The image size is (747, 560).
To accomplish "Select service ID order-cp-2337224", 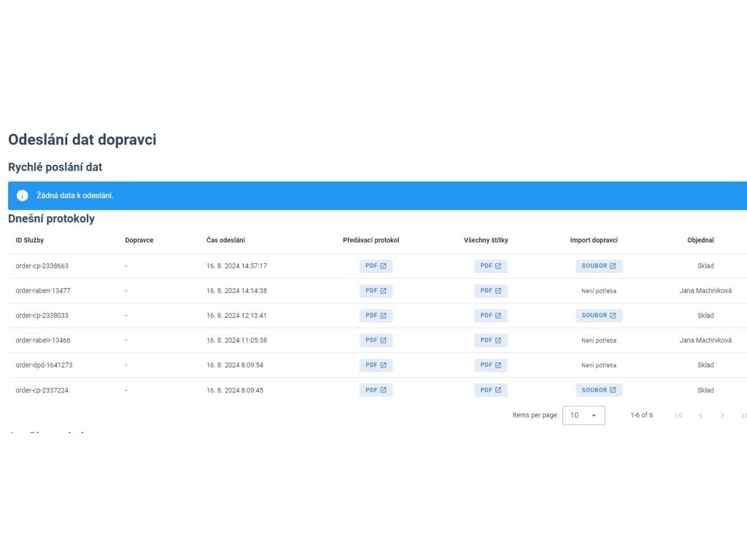I will pyautogui.click(x=42, y=390).
